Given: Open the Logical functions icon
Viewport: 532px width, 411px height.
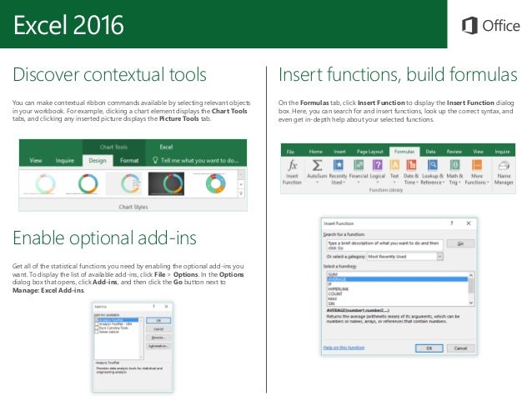Looking at the screenshot, I should 377,165.
